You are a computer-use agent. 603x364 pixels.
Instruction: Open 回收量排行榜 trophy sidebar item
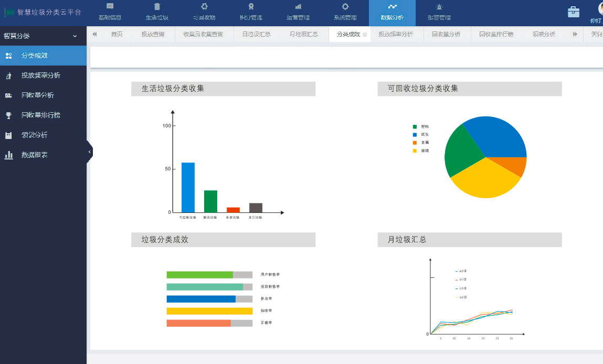pos(40,115)
